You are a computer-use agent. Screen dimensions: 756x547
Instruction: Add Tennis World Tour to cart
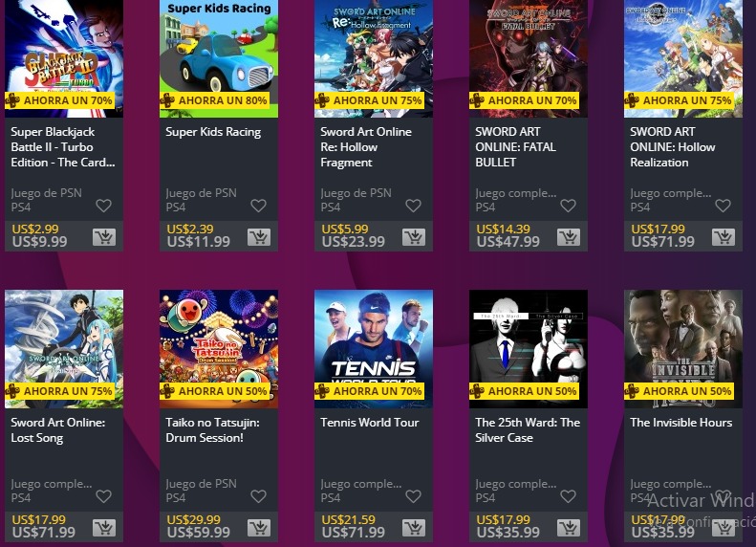(x=414, y=528)
